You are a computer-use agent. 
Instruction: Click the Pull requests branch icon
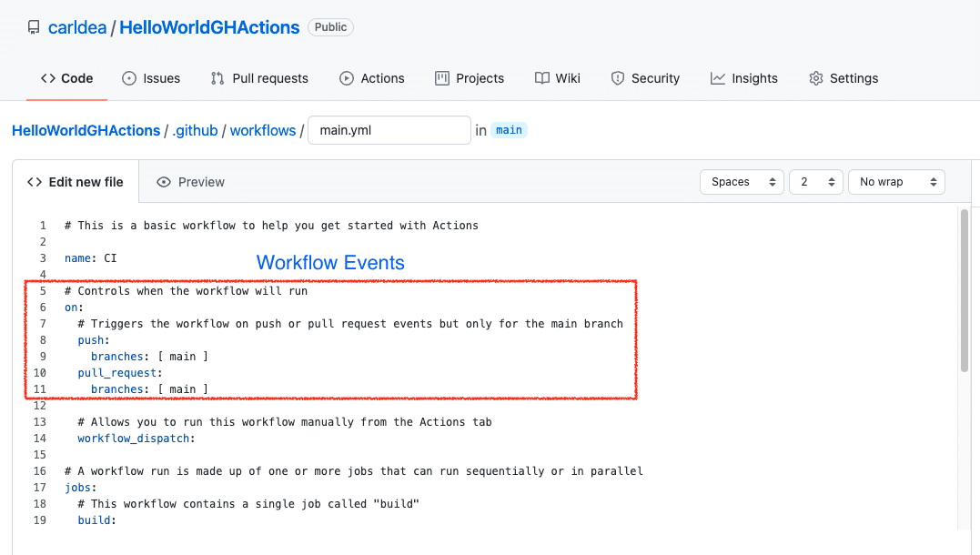point(217,78)
